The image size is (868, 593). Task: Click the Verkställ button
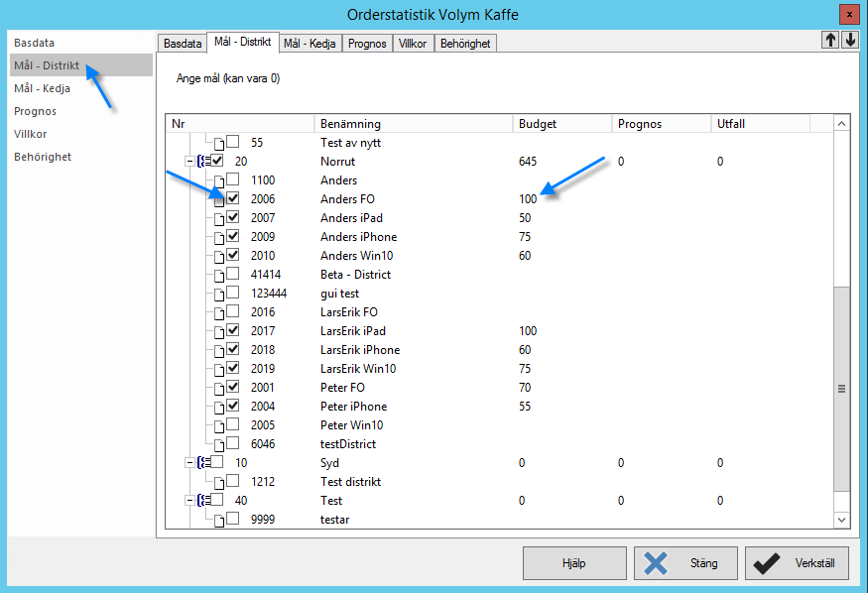pos(797,563)
